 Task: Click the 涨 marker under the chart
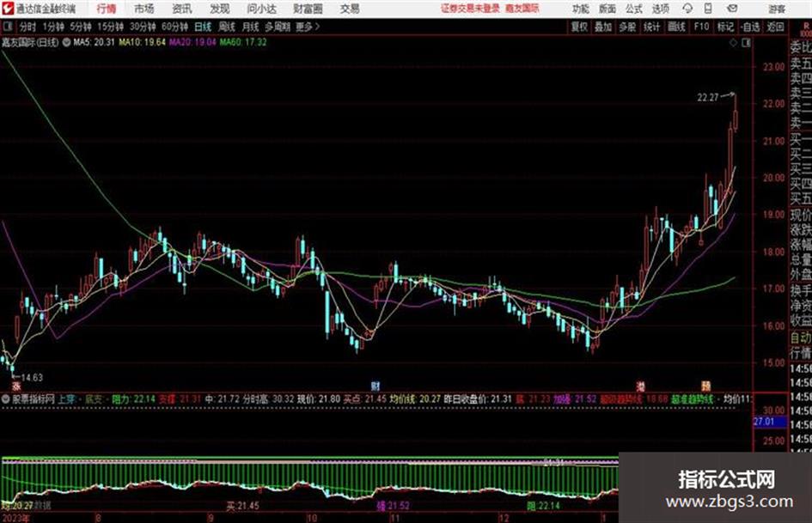(16, 386)
